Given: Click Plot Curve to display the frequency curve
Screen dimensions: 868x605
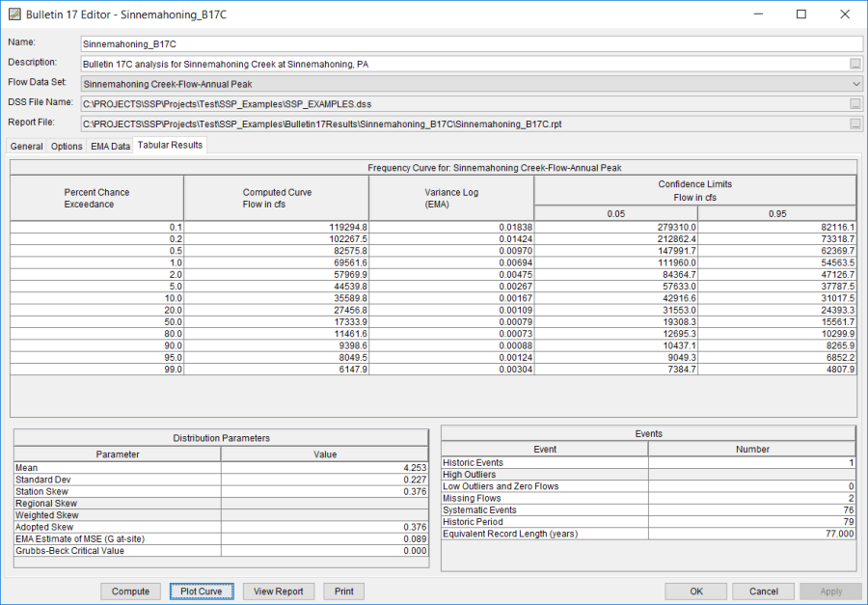Looking at the screenshot, I should coord(201,591).
